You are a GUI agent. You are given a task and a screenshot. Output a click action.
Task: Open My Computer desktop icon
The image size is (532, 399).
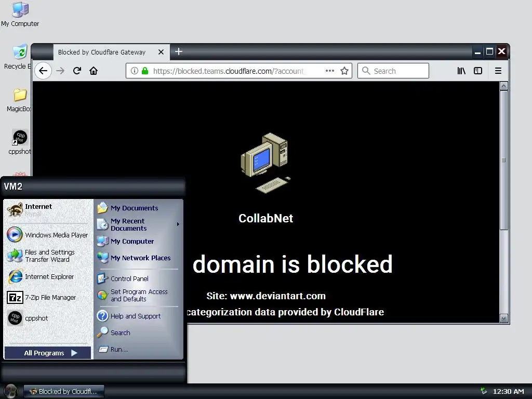point(20,14)
